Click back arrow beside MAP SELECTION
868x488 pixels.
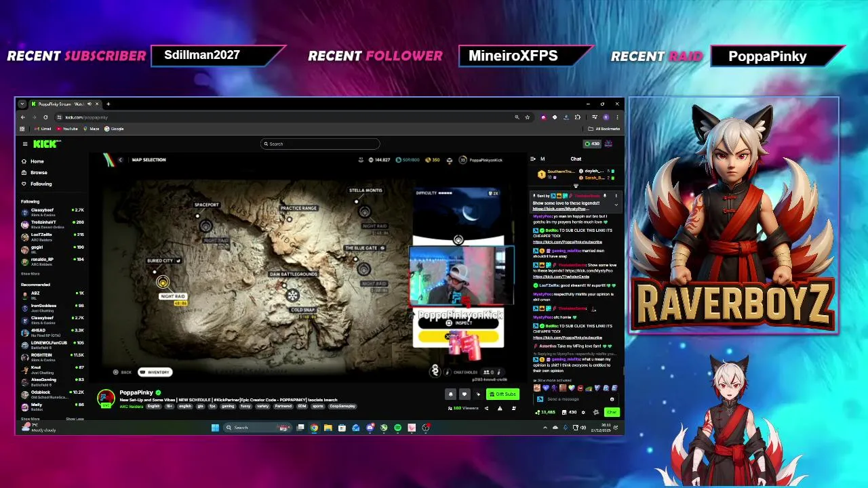coord(121,160)
